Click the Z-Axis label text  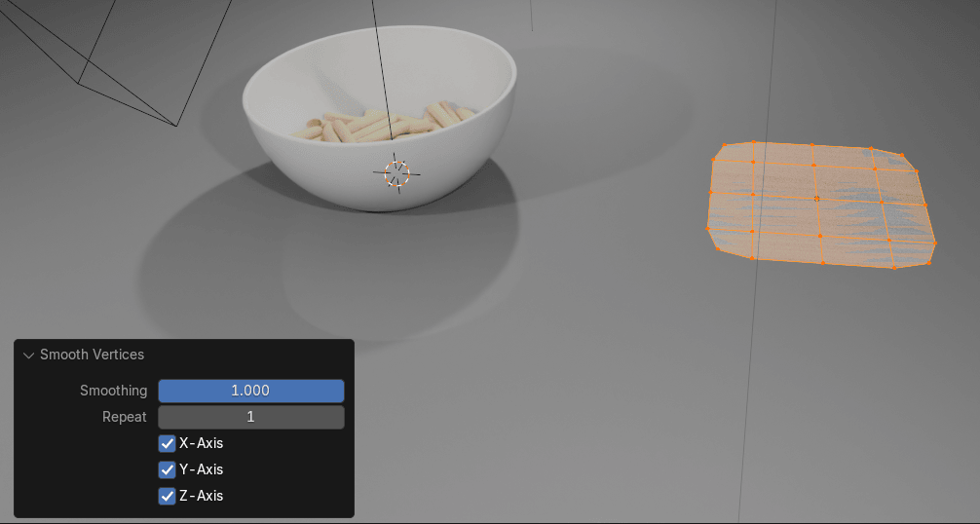pos(202,496)
